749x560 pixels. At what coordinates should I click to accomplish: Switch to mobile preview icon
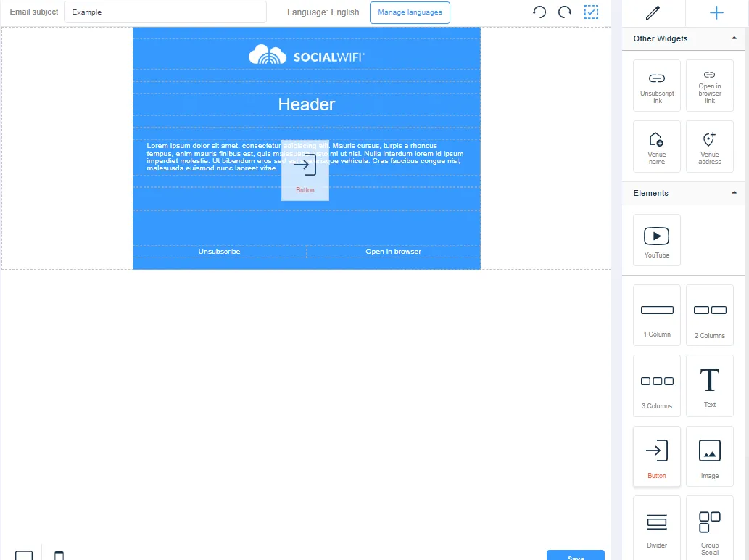pyautogui.click(x=59, y=556)
